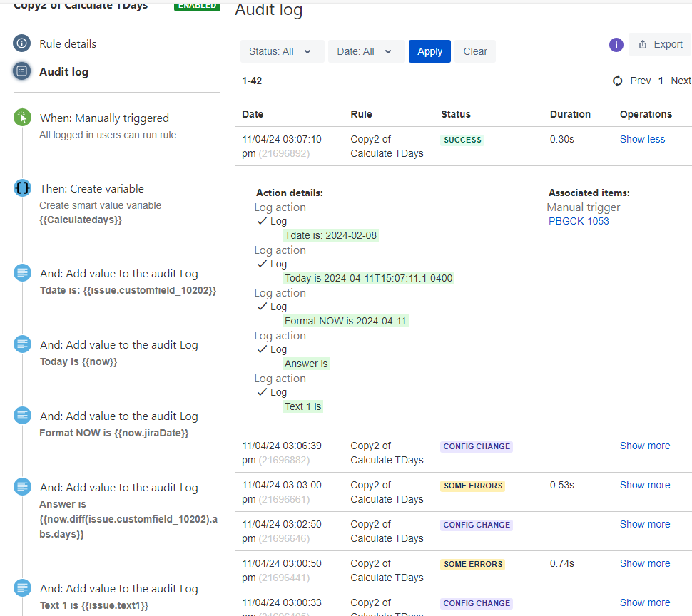Click SOME ERRORS badge at 03:03:00 pm

click(473, 486)
